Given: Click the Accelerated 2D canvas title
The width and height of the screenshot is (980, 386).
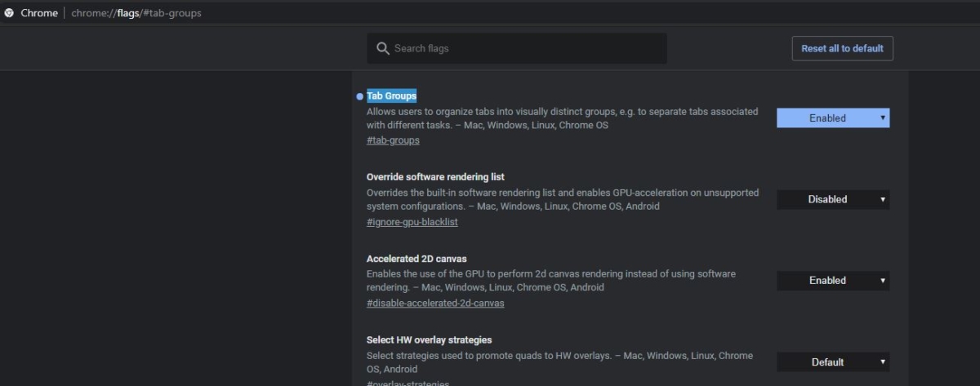Looking at the screenshot, I should pyautogui.click(x=416, y=258).
